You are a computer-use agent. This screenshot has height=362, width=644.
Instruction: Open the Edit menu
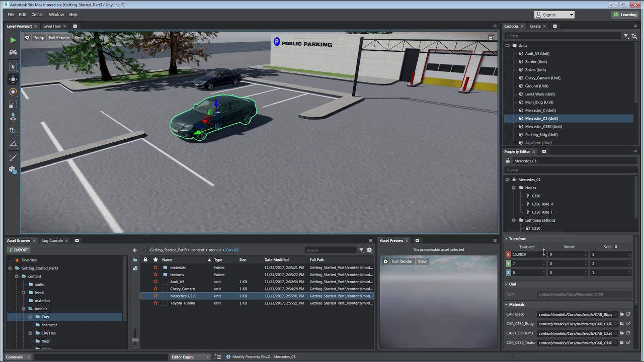(x=23, y=15)
